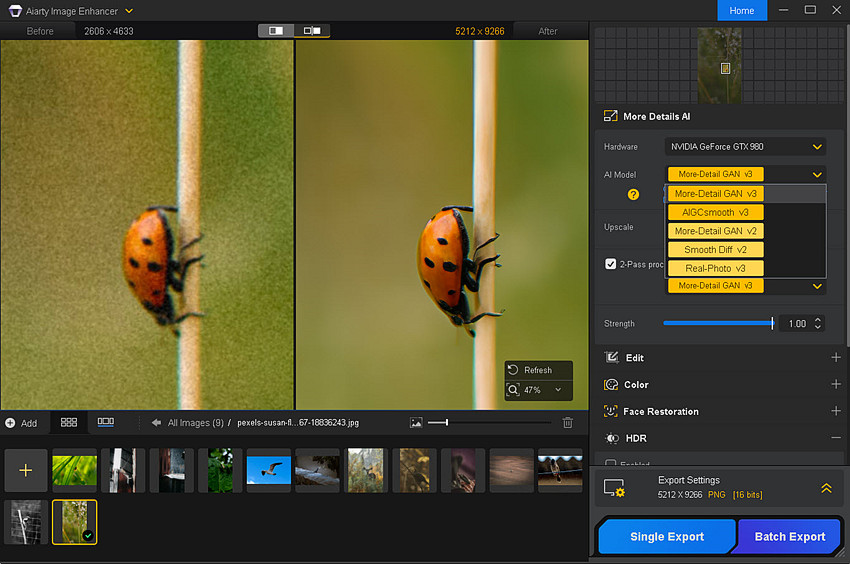Screen dimensions: 850x564
Task: Click the Refresh preview button
Action: click(538, 370)
